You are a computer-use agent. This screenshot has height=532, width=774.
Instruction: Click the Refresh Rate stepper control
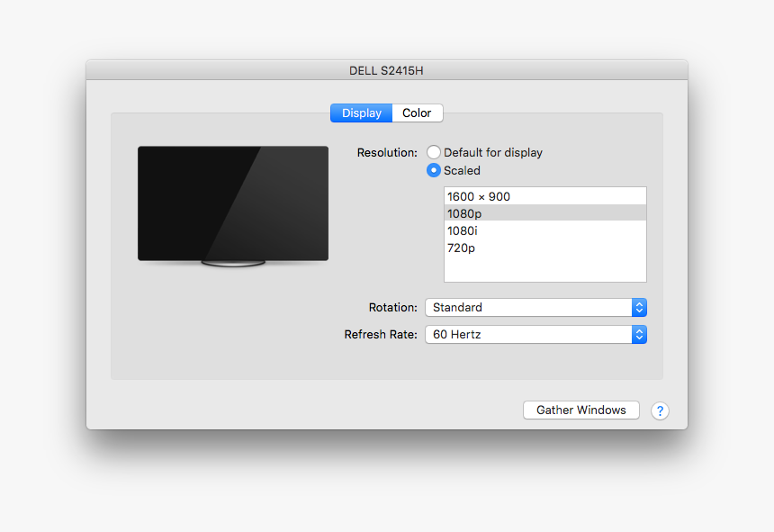639,334
